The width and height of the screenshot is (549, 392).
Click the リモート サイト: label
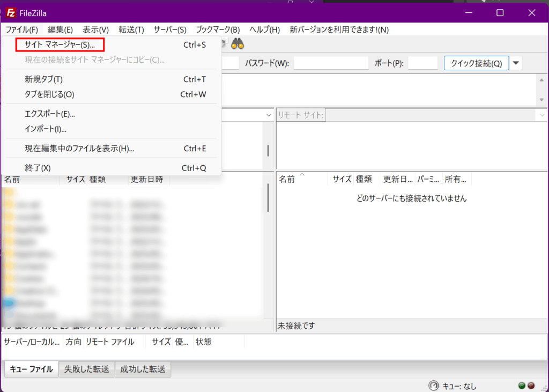tap(301, 115)
